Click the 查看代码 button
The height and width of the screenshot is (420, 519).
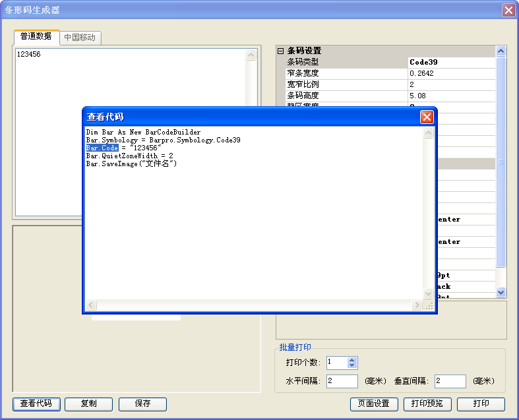(36, 404)
